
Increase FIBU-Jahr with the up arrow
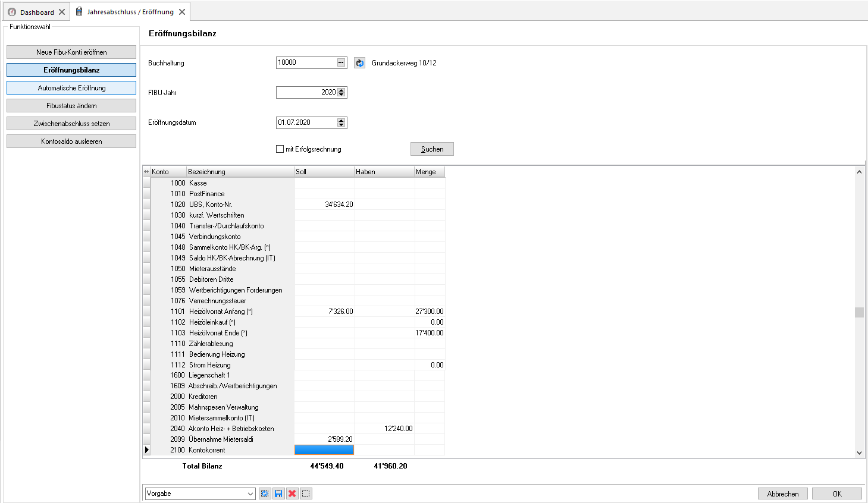click(341, 90)
